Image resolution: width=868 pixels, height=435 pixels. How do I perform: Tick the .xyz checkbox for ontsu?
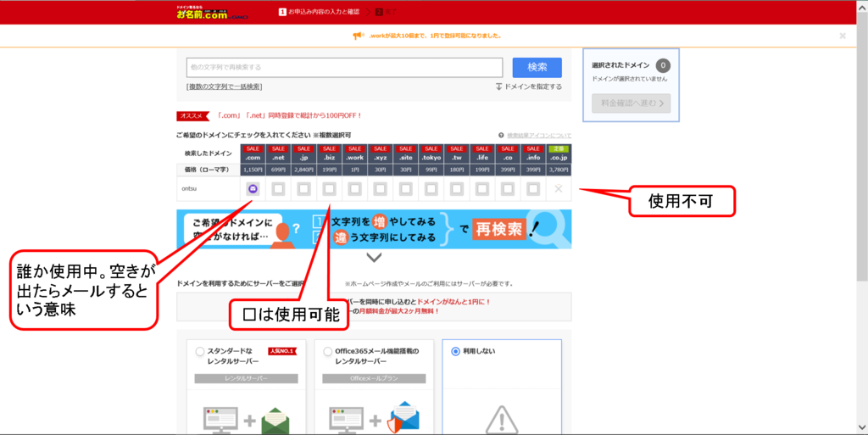[x=381, y=189]
